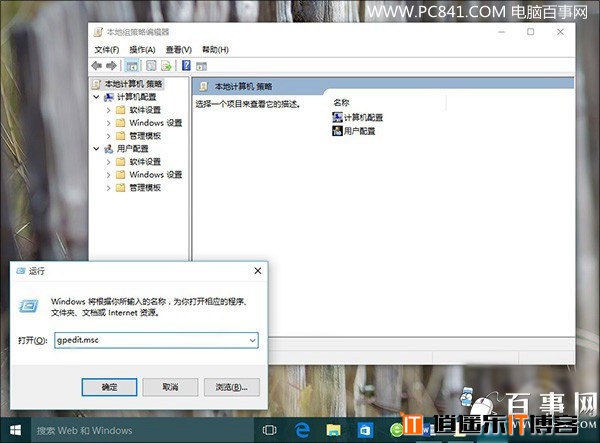Expand Windows 设置 under 计算机配置
This screenshot has height=443, width=600.
coord(109,123)
